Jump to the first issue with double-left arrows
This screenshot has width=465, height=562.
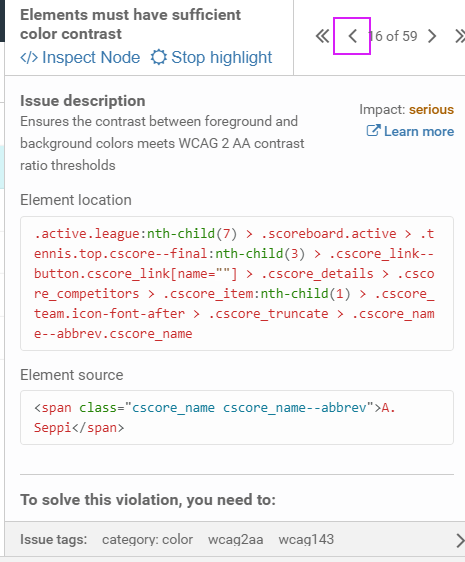click(322, 36)
